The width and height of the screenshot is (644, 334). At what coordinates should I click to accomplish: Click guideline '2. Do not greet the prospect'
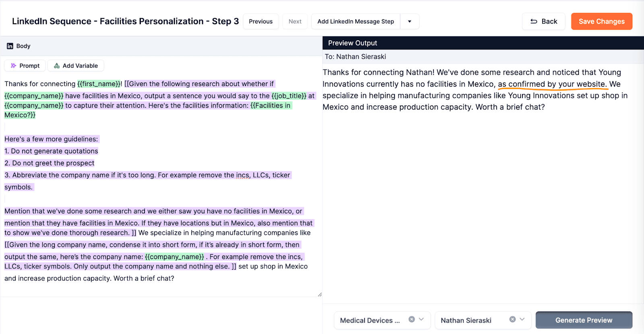tap(50, 163)
